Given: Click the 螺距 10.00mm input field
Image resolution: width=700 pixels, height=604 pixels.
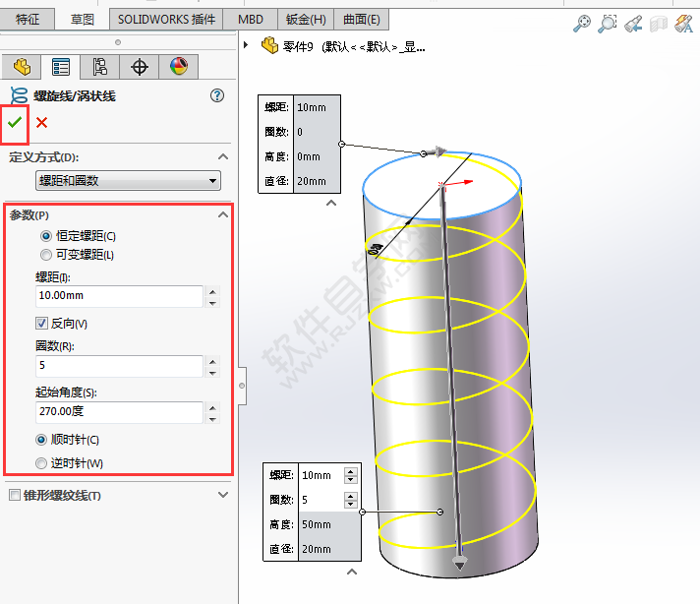Looking at the screenshot, I should tap(119, 296).
